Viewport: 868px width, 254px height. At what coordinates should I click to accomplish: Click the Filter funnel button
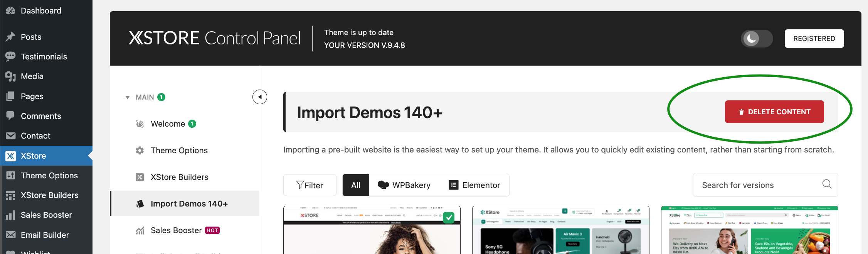point(310,185)
